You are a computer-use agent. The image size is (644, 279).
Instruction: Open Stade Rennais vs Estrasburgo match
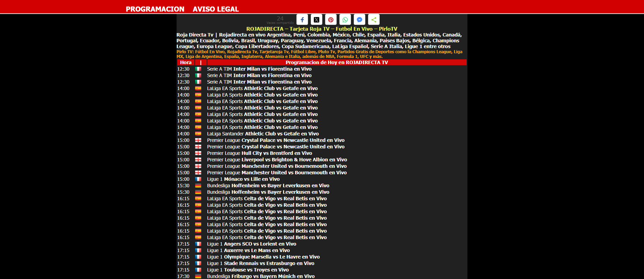pos(261,263)
